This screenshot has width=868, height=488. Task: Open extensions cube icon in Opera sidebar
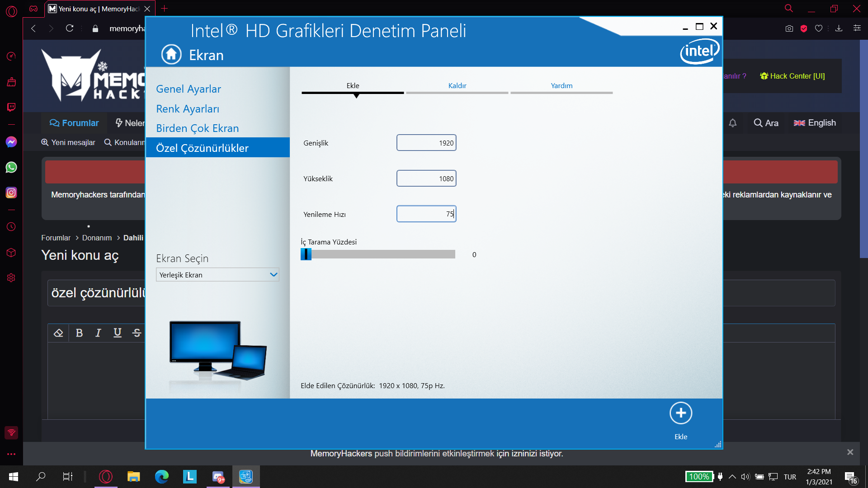tap(11, 253)
